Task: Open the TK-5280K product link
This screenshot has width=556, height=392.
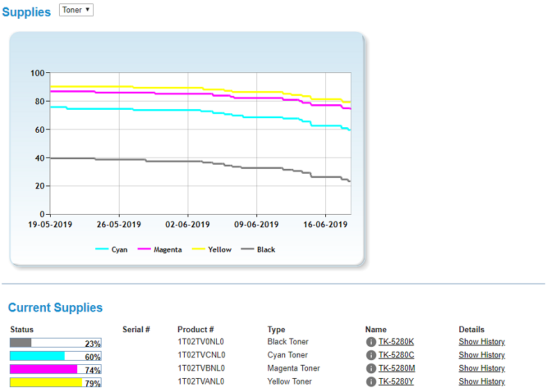Action: (396, 342)
